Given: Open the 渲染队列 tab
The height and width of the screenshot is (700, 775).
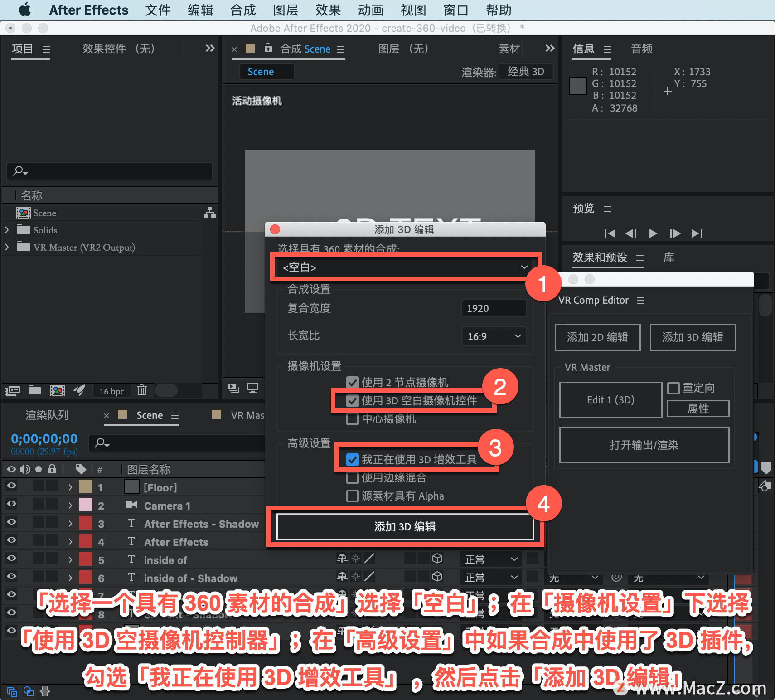Looking at the screenshot, I should (47, 415).
